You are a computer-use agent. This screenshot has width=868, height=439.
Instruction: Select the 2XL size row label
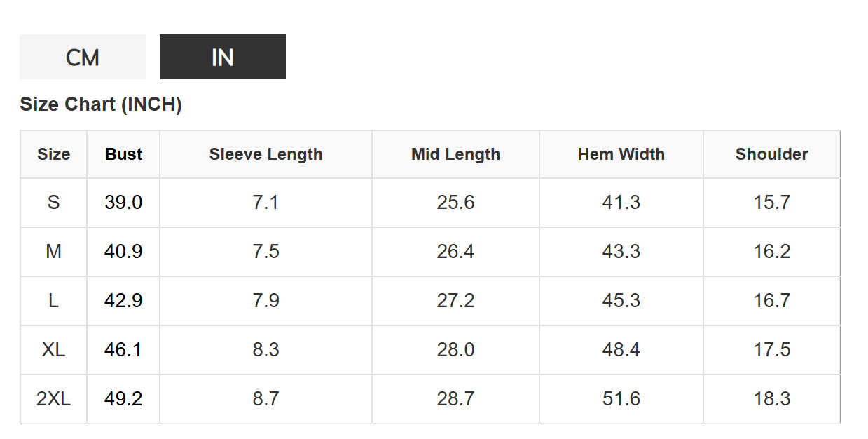54,399
